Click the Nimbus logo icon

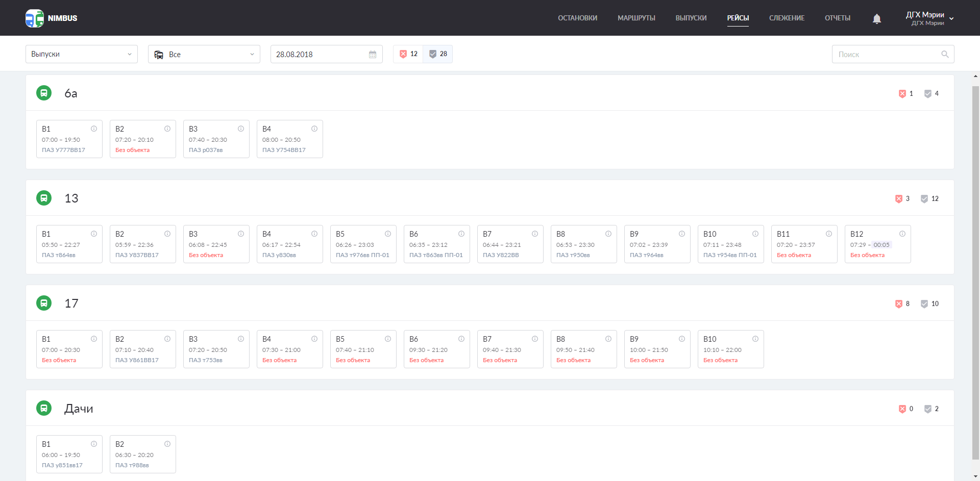(35, 18)
